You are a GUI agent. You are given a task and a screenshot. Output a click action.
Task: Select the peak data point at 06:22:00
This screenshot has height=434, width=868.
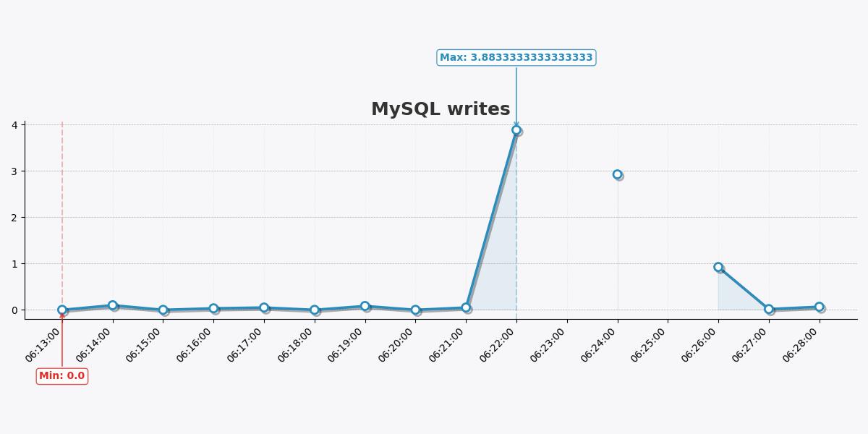coord(516,130)
